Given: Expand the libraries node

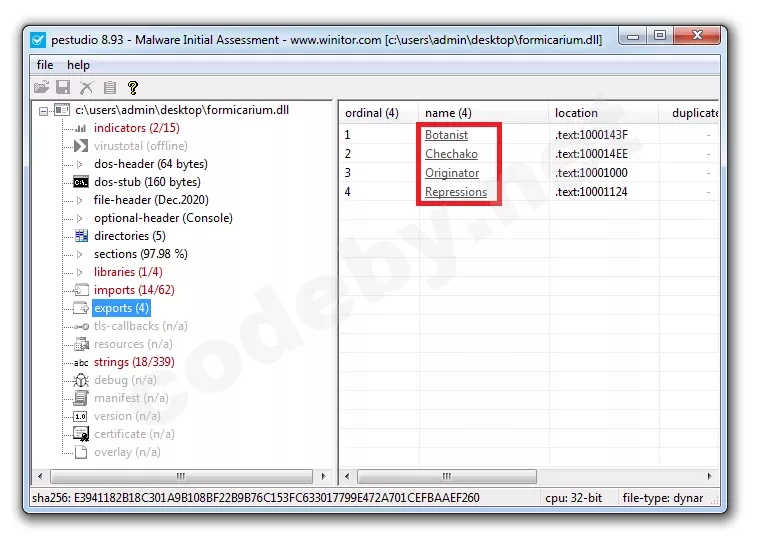Looking at the screenshot, I should [x=80, y=272].
